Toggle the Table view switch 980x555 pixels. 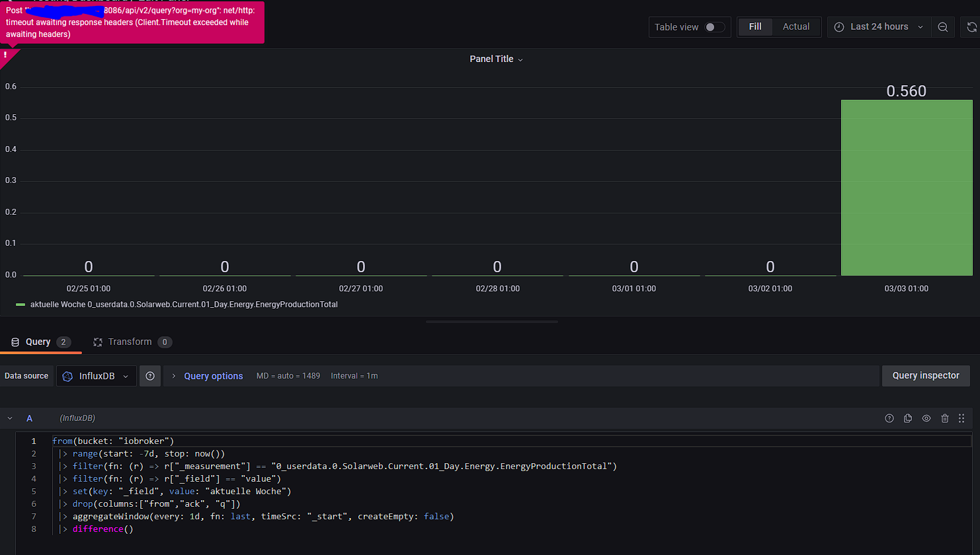[x=714, y=27]
